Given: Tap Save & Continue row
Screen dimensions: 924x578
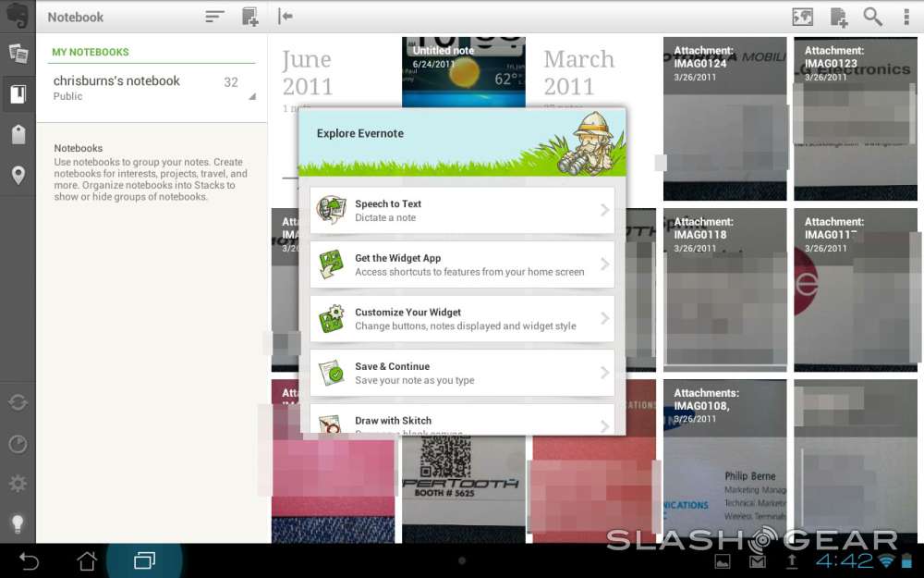Looking at the screenshot, I should pyautogui.click(x=462, y=373).
